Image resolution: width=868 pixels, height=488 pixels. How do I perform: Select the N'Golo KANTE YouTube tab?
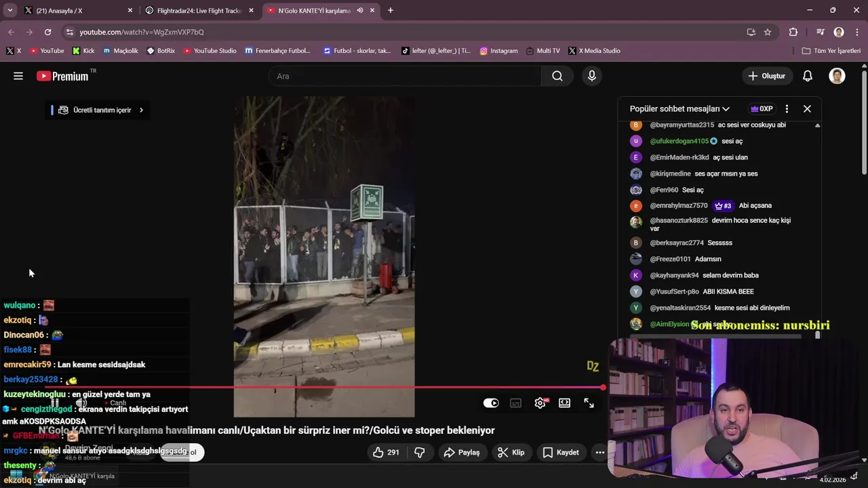[x=313, y=10]
